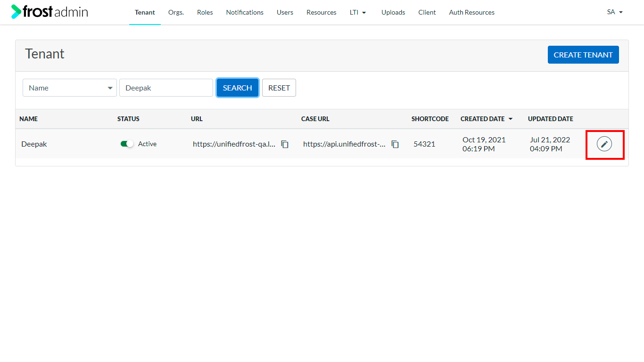This screenshot has width=644, height=362.
Task: Click the Create Tenant button
Action: click(583, 55)
